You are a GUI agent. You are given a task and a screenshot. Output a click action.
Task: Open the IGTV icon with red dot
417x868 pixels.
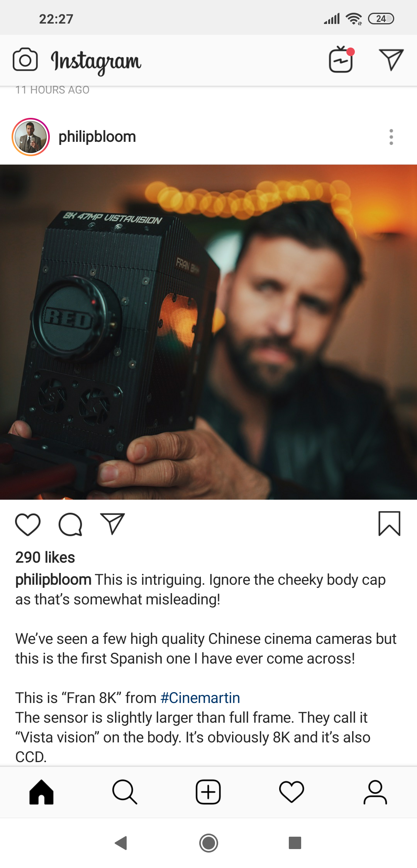point(341,60)
